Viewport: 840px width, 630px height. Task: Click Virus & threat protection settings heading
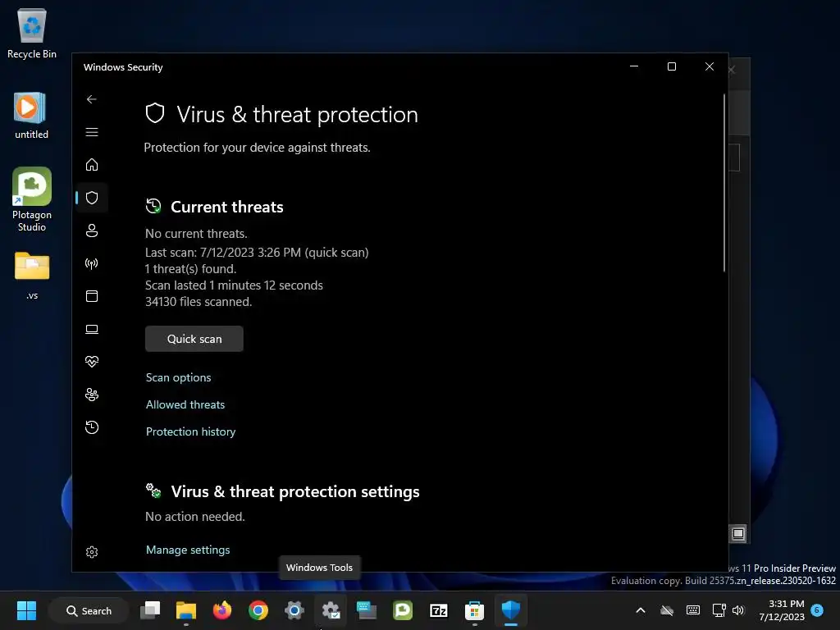295,492
